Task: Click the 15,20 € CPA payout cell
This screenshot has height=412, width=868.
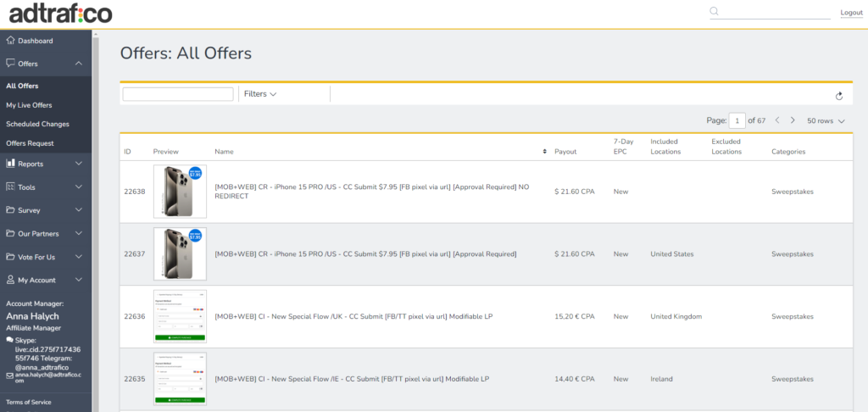Action: (x=575, y=317)
